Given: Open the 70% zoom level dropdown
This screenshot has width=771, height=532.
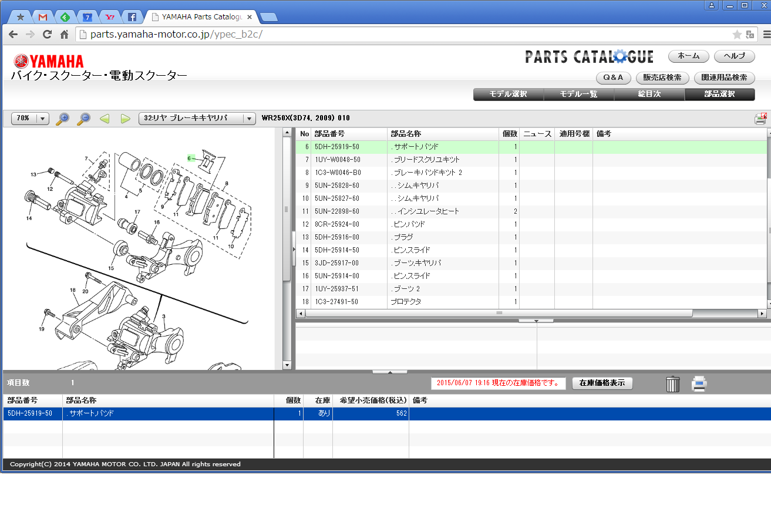Looking at the screenshot, I should tap(30, 118).
